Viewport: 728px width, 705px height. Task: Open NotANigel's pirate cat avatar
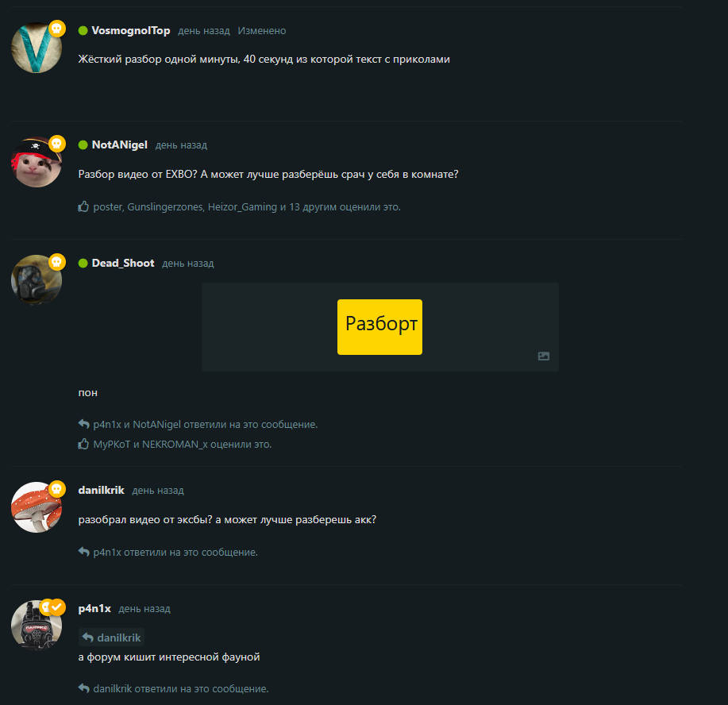(37, 162)
